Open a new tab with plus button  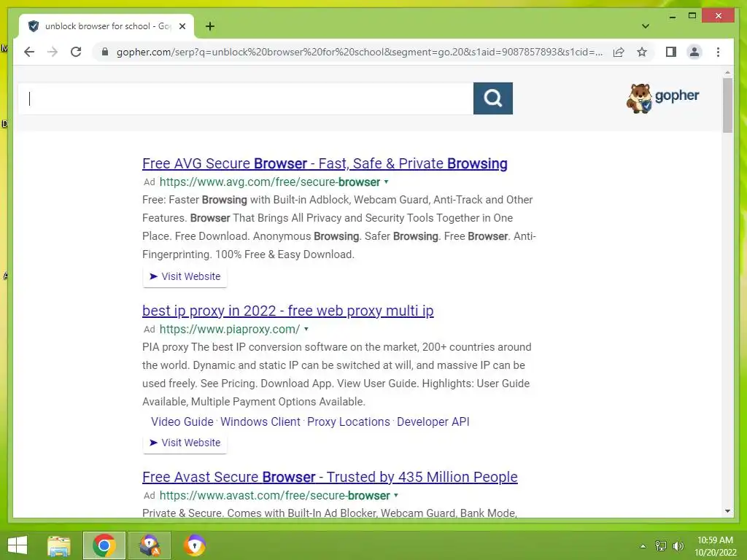click(209, 26)
